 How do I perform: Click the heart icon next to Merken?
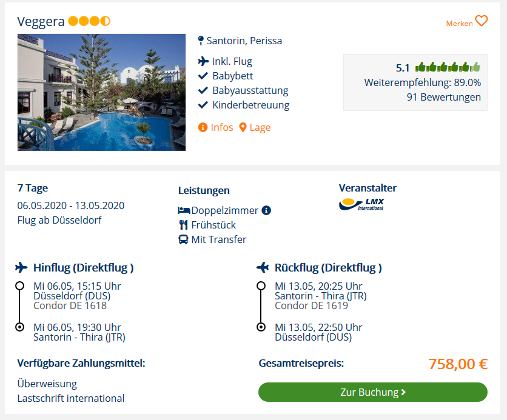pyautogui.click(x=482, y=21)
